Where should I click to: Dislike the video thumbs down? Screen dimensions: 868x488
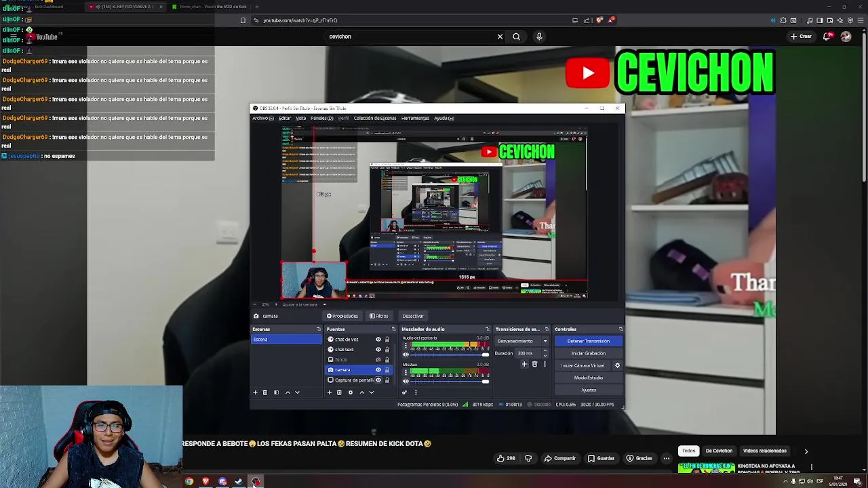point(528,458)
